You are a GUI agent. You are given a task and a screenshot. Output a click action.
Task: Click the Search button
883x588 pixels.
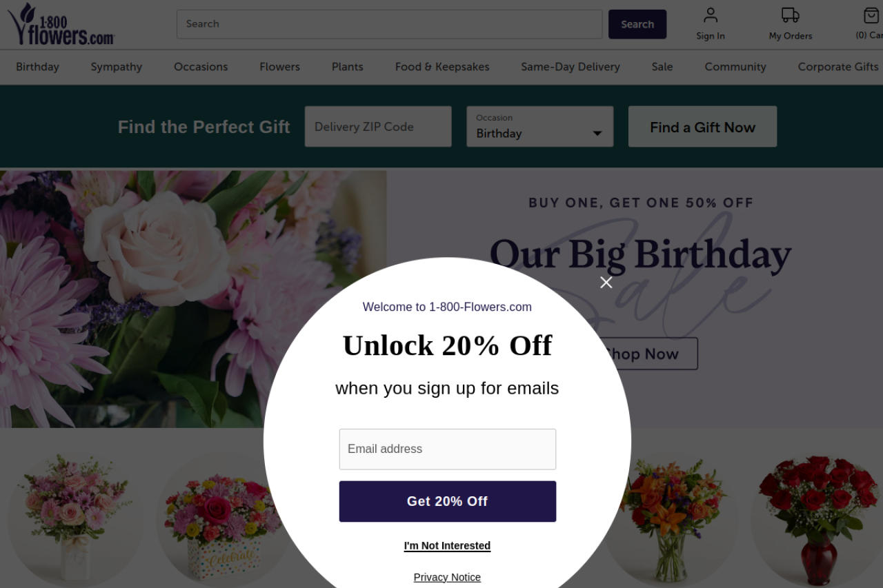tap(637, 24)
